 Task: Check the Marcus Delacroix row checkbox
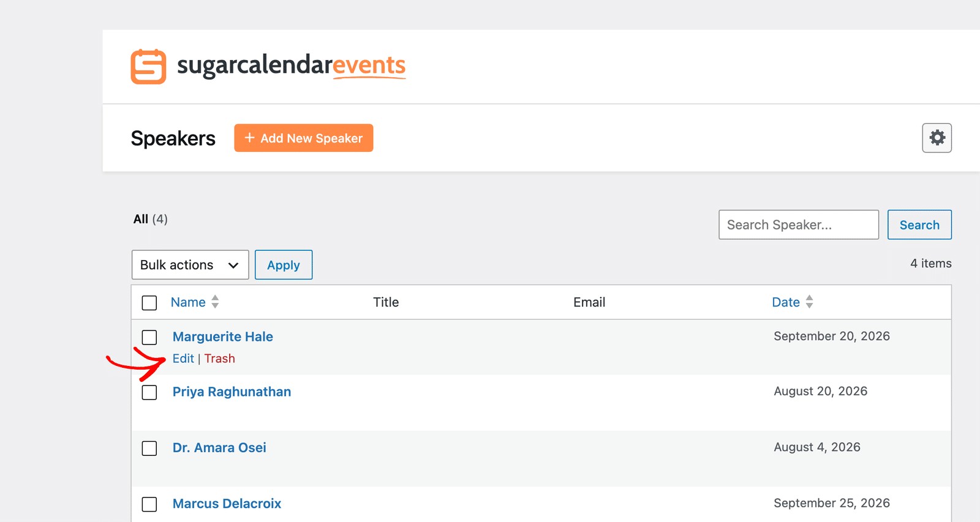[149, 504]
